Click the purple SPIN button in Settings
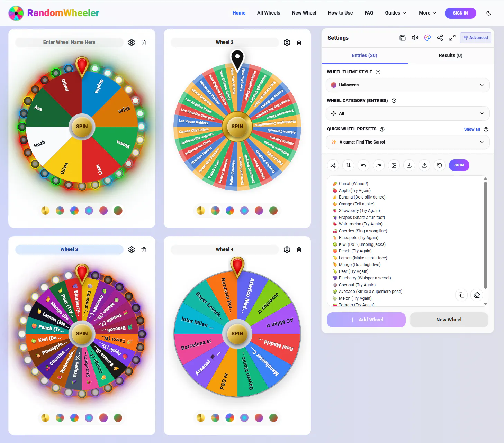Viewport: 504px width, 443px height. click(459, 165)
